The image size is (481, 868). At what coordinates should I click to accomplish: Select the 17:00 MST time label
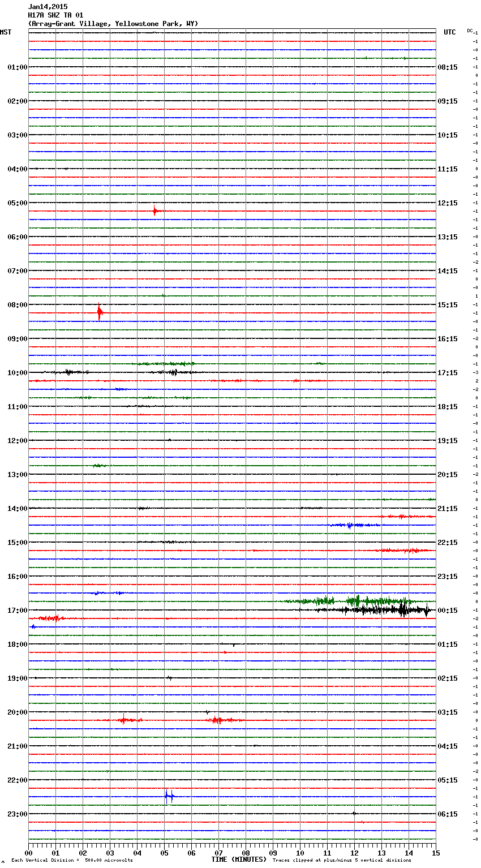[17, 611]
